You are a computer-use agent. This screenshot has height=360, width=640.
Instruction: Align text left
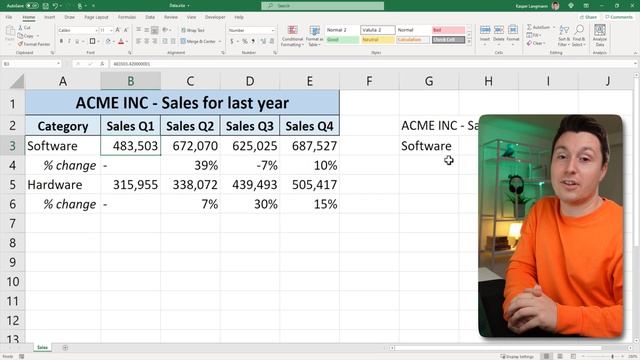(139, 41)
